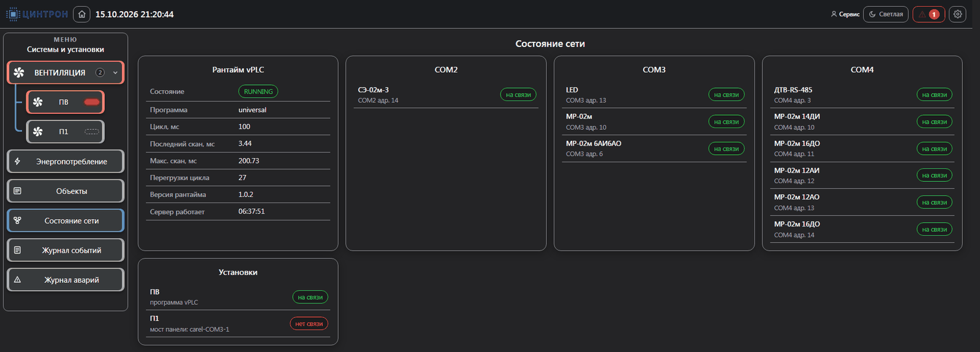
Task: Click the program value universal
Action: [x=252, y=110]
